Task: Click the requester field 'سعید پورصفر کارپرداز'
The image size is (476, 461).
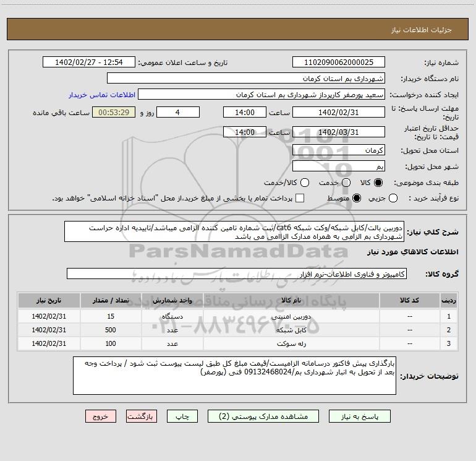Action: coord(261,95)
